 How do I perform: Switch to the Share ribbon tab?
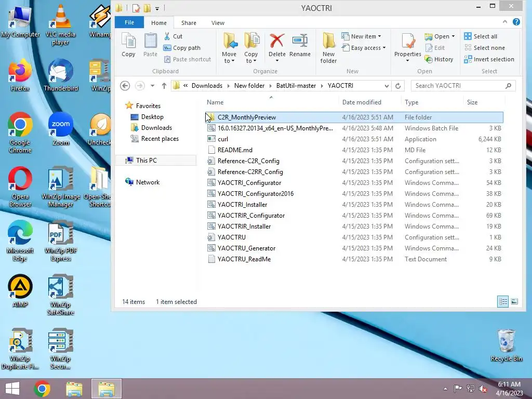(189, 23)
